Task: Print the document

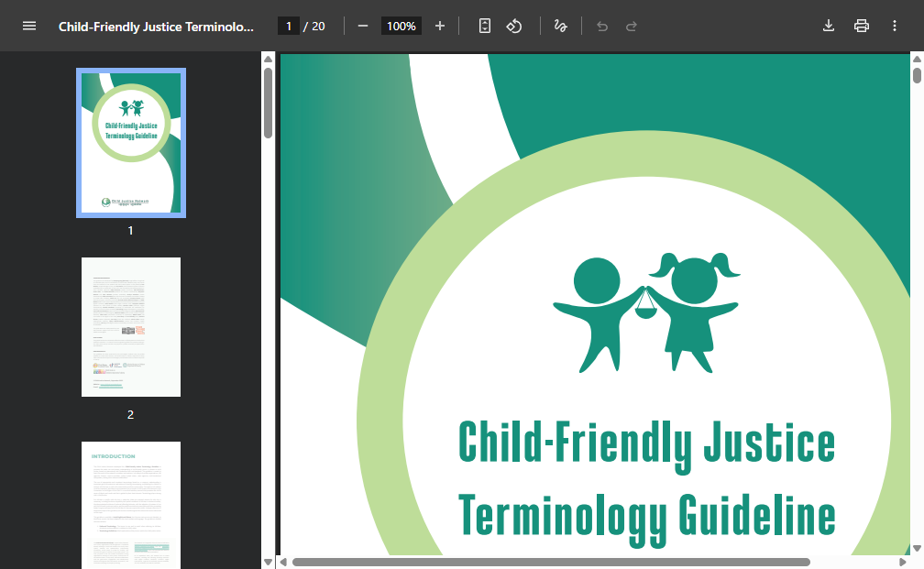Action: [862, 26]
